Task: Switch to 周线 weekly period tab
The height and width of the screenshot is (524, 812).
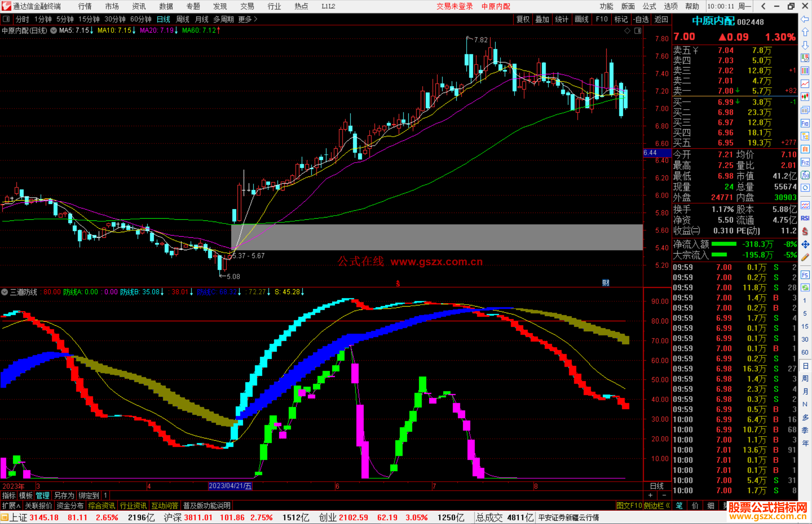Action: (x=183, y=19)
